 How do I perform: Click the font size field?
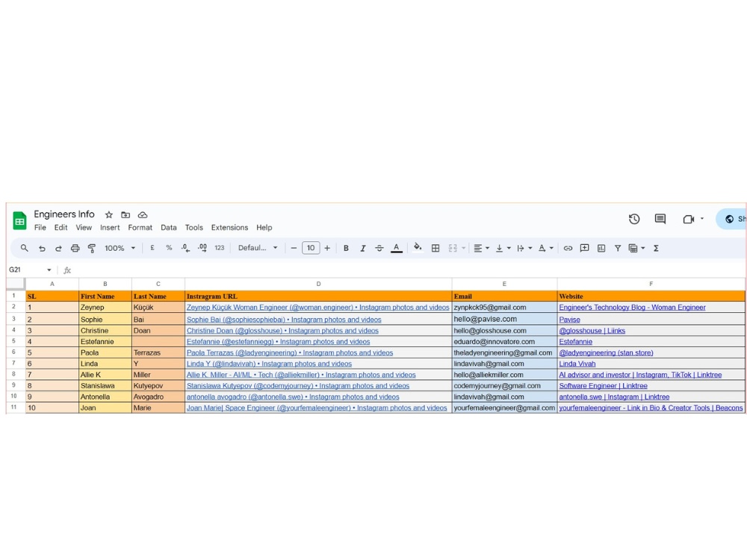click(311, 248)
